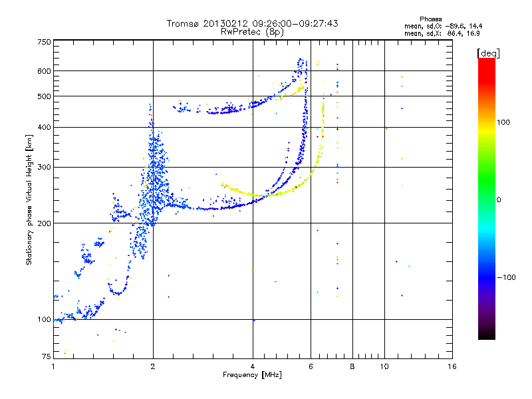The height and width of the screenshot is (399, 532).
Task: Click the x-axis label "8"
Action: pyautogui.click(x=352, y=366)
